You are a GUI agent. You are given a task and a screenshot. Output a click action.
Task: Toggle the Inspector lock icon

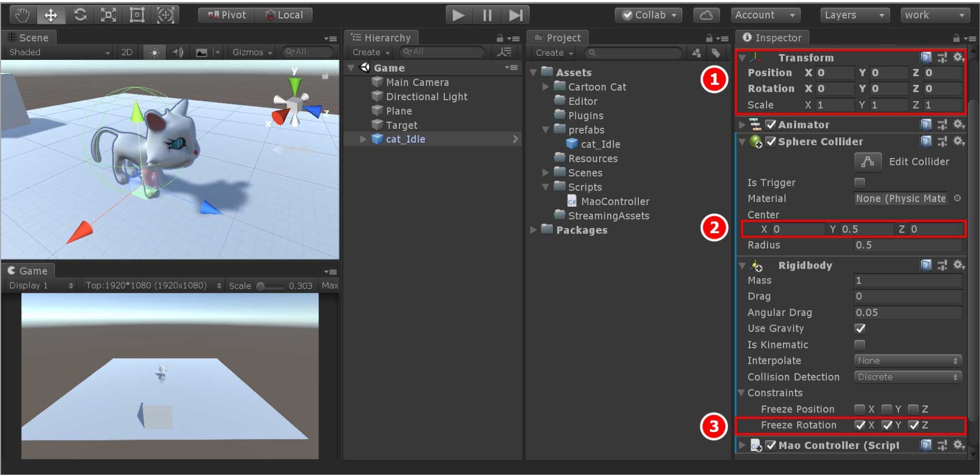(x=956, y=38)
